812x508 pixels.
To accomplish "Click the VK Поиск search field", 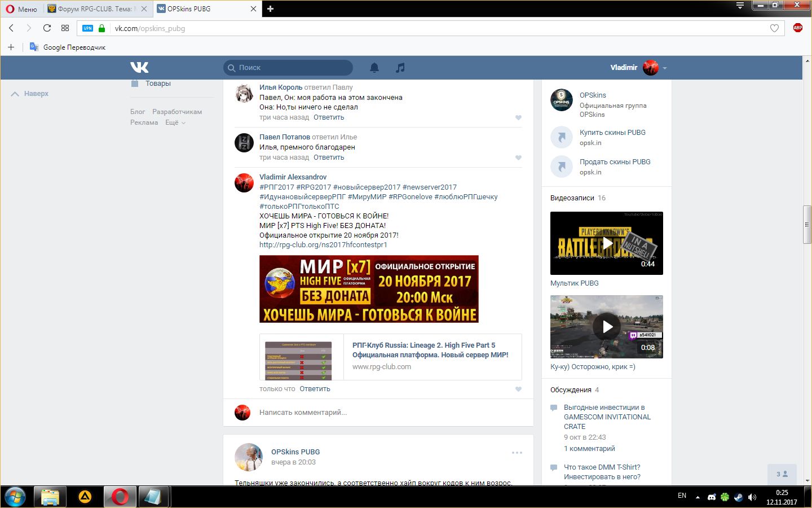I will tap(288, 68).
